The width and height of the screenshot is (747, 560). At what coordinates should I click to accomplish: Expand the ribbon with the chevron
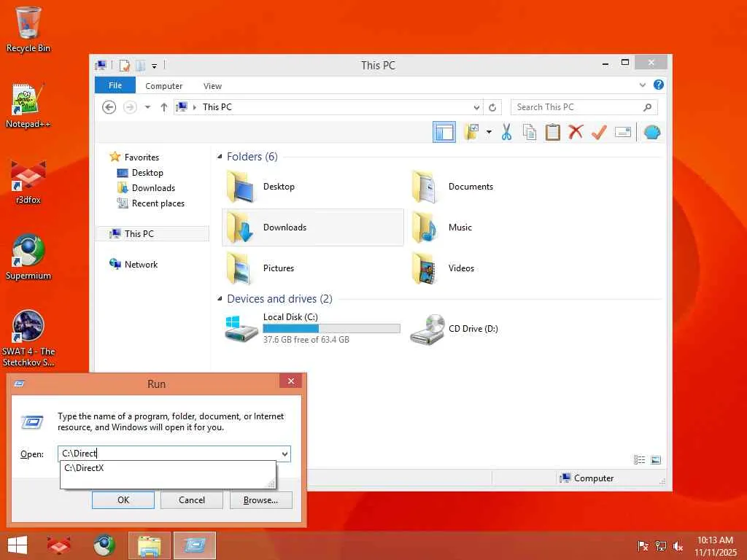tap(642, 85)
